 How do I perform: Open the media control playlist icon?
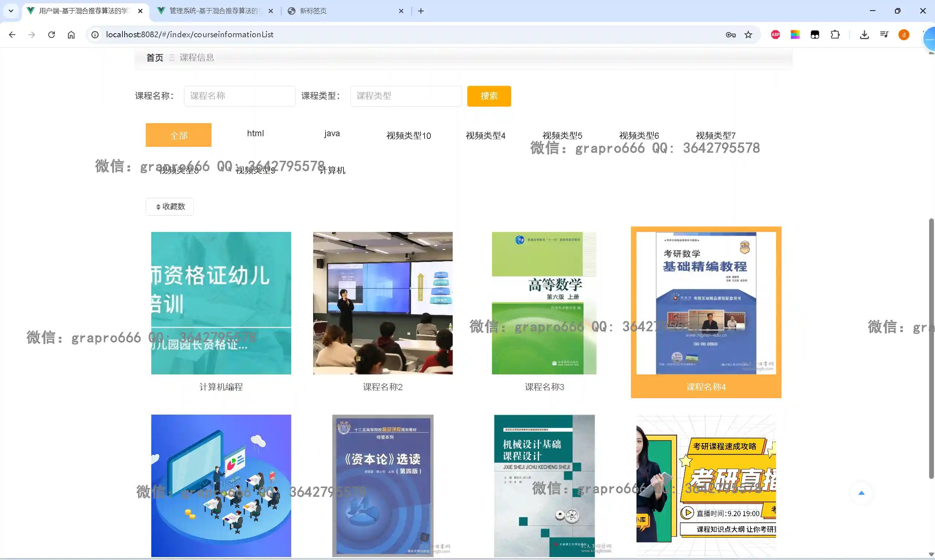pos(884,35)
